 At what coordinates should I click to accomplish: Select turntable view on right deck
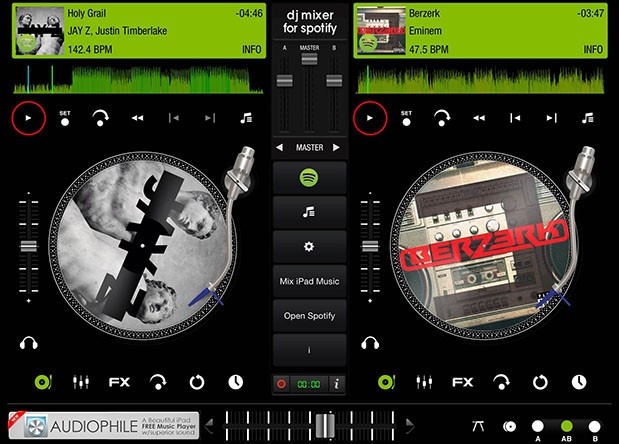pyautogui.click(x=386, y=382)
